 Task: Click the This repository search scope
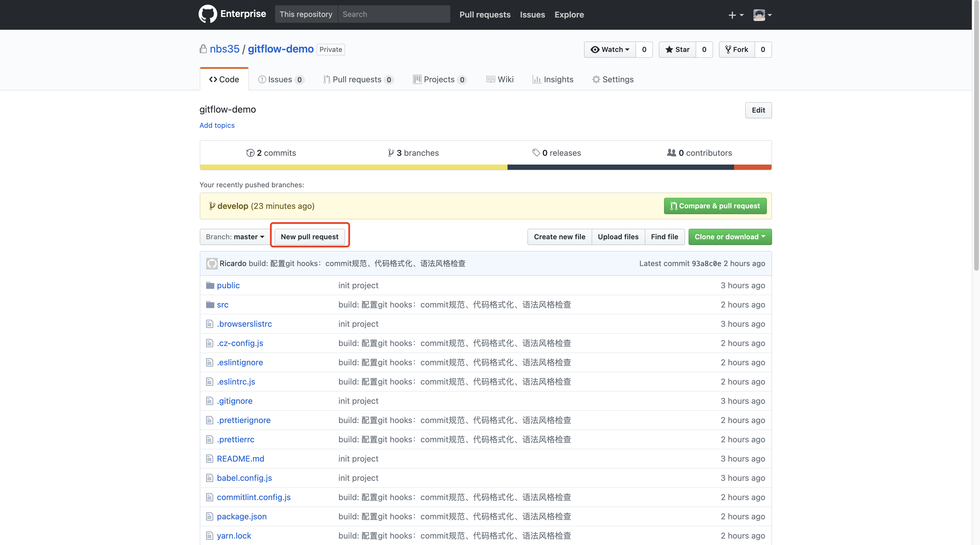306,14
